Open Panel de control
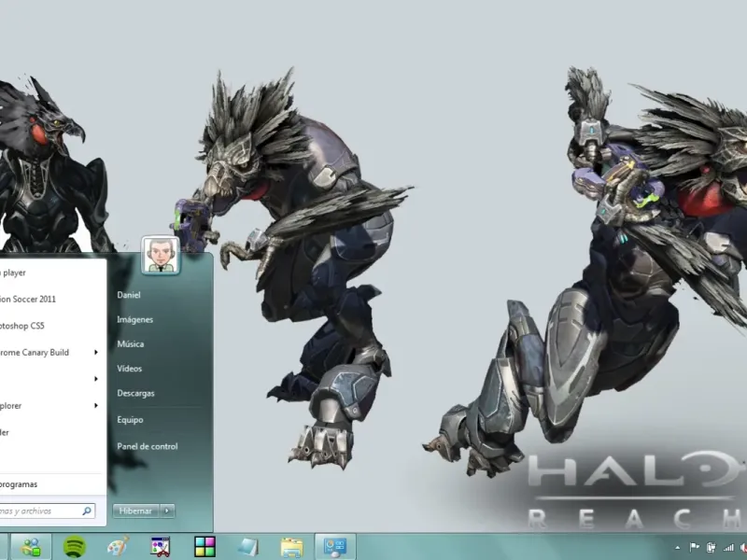Screen dimensions: 747x560 [148, 447]
